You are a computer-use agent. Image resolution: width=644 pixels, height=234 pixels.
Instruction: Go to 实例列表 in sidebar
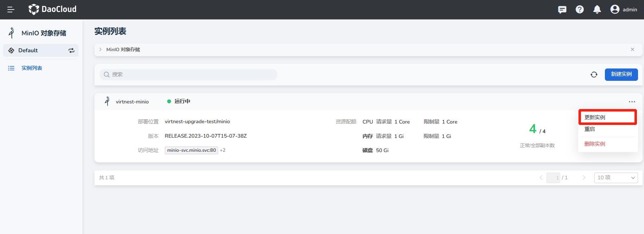(x=32, y=68)
